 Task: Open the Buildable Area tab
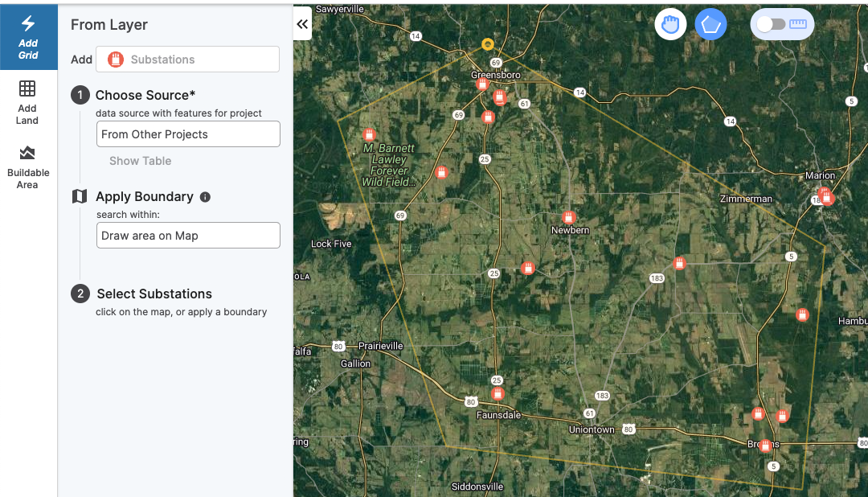(28, 166)
